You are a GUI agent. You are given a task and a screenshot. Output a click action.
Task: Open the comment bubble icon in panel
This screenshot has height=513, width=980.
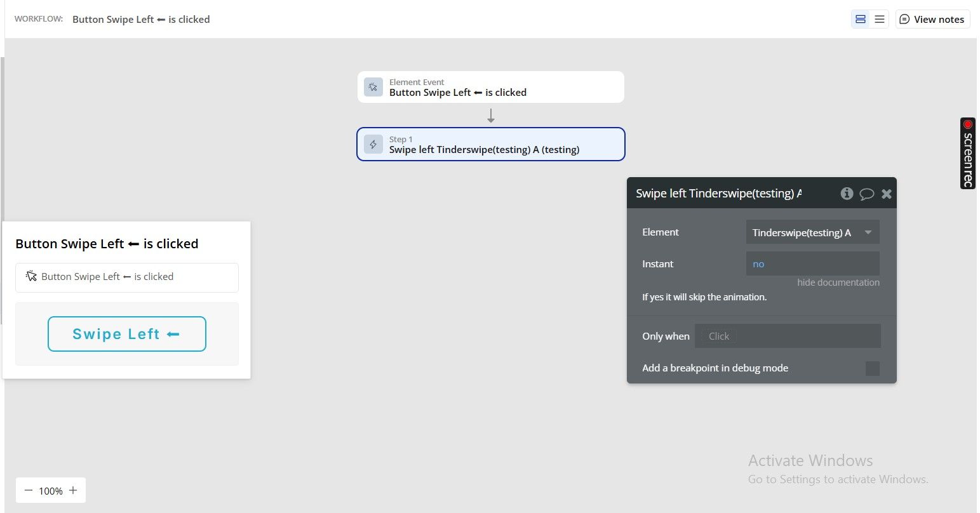[866, 194]
